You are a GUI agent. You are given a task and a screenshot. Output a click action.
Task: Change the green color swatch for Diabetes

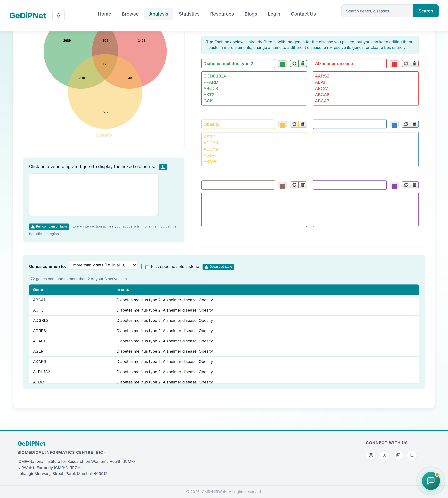pyautogui.click(x=282, y=64)
